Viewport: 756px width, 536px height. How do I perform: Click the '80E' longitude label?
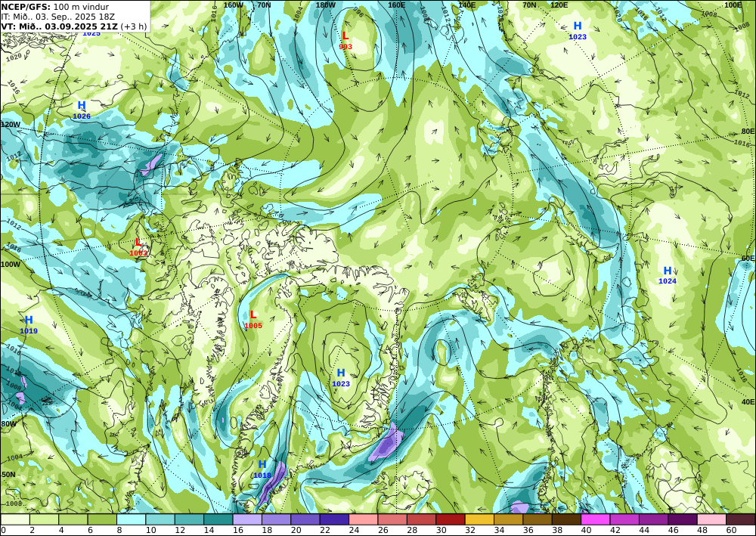(748, 131)
